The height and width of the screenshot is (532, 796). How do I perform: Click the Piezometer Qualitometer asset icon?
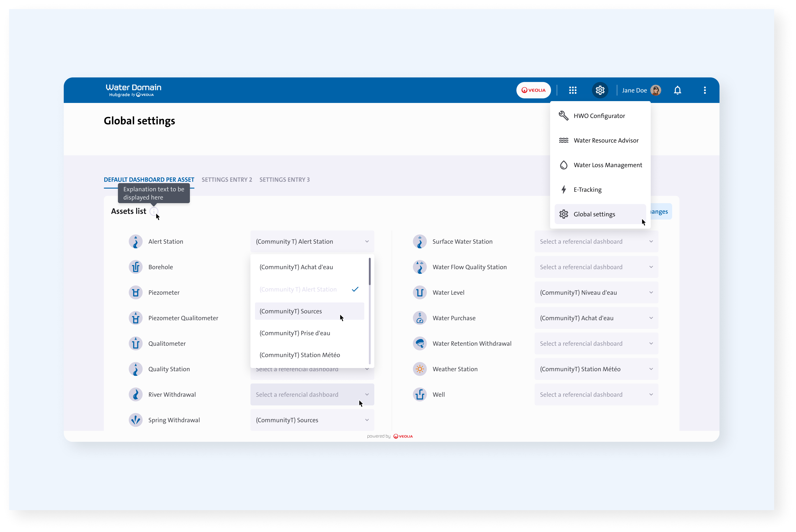[x=136, y=318]
